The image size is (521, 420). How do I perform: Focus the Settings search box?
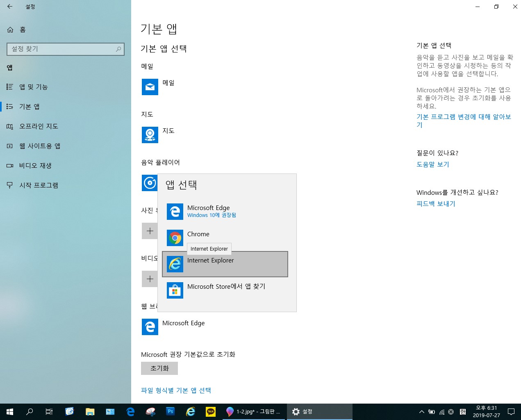pos(66,49)
